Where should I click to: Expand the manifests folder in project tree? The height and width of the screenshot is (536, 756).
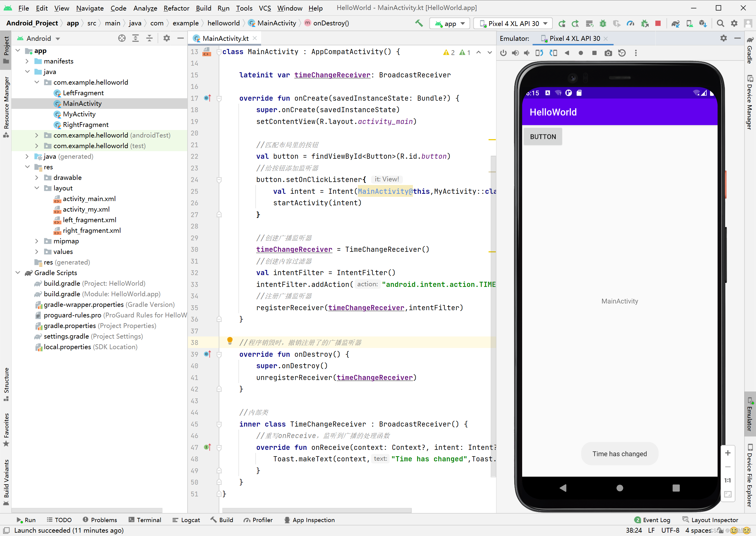[27, 61]
